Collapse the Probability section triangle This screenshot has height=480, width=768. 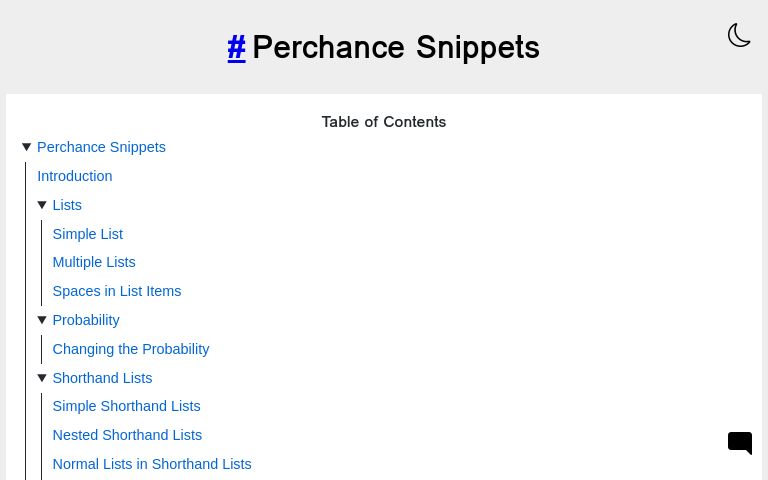point(42,320)
